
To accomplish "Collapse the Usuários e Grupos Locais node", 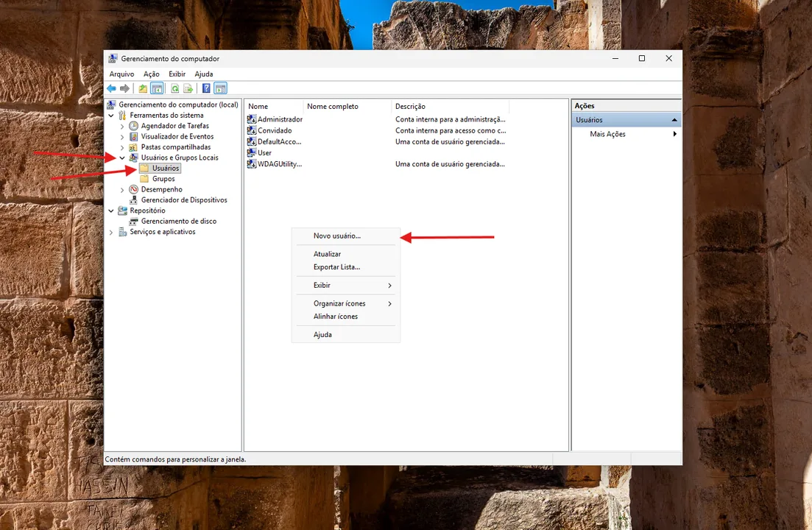I will point(122,158).
